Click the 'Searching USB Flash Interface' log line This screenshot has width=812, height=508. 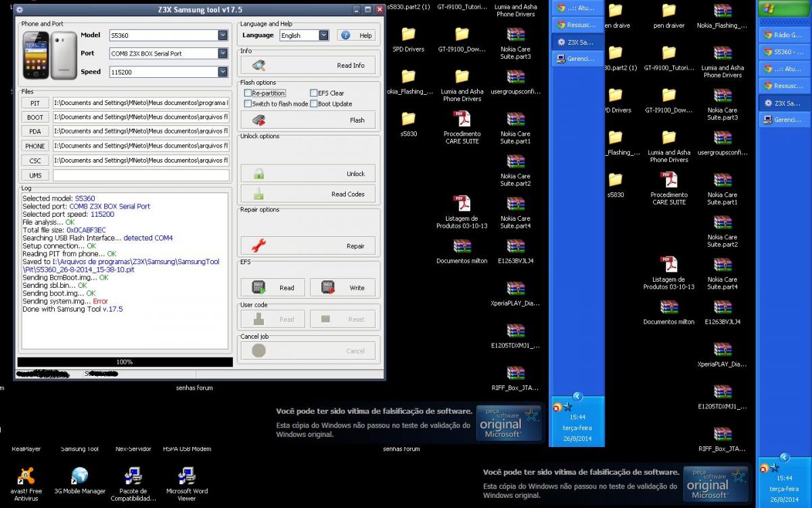click(97, 238)
